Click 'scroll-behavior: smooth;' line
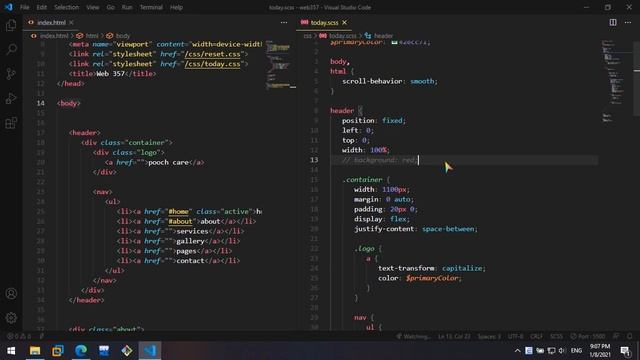The image size is (640, 360). [x=389, y=81]
